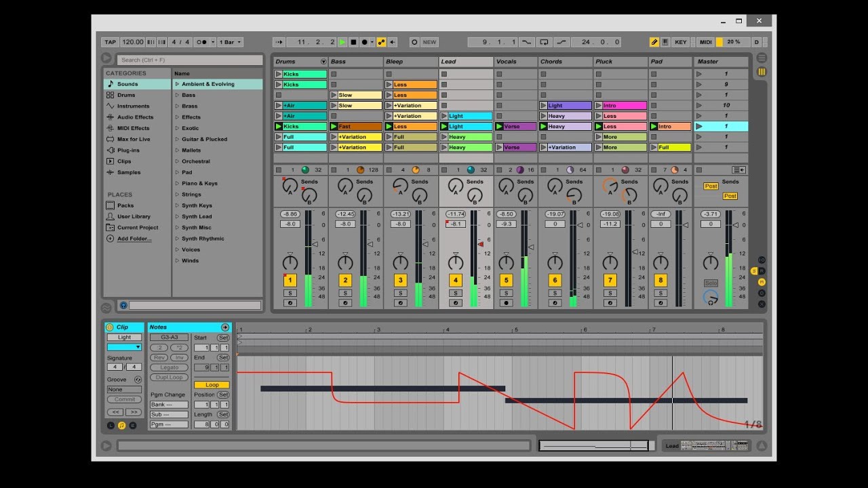Click the Punch-In switch icon
868x488 pixels.
tap(527, 42)
